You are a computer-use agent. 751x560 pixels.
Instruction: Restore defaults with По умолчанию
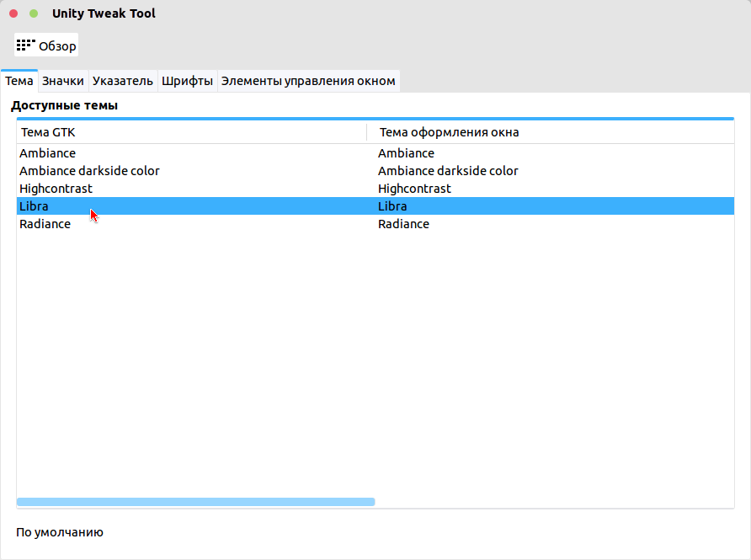click(60, 532)
